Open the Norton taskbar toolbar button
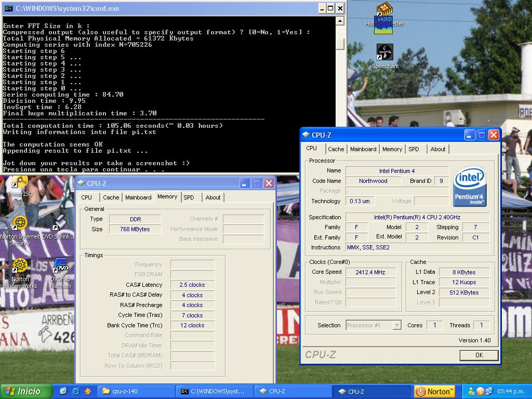The image size is (532, 399). pos(435,392)
